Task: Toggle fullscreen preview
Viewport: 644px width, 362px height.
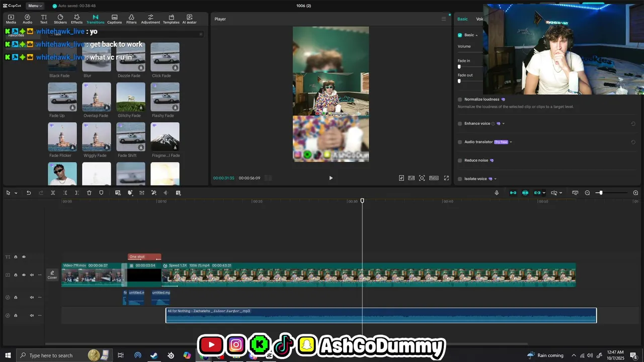Action: click(x=446, y=178)
